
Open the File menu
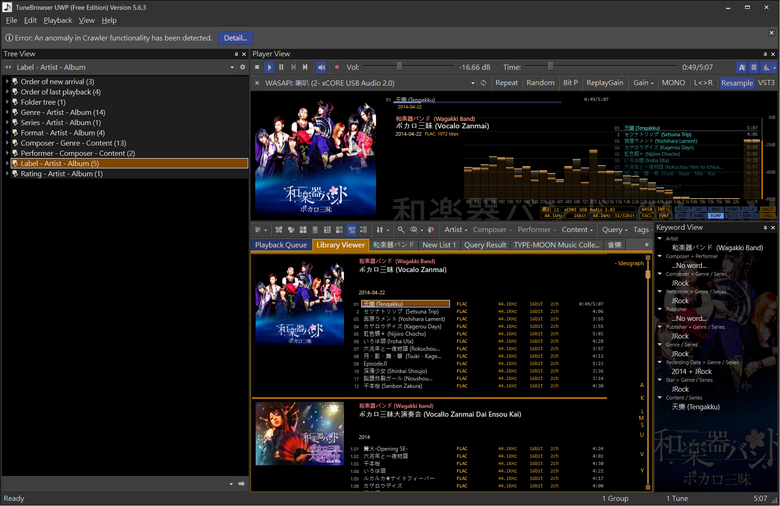pos(11,20)
